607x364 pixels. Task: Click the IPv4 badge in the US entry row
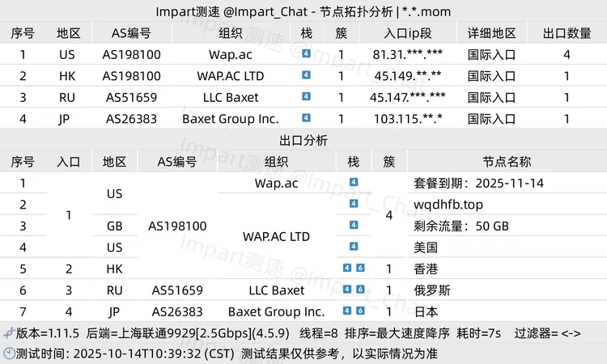(306, 54)
